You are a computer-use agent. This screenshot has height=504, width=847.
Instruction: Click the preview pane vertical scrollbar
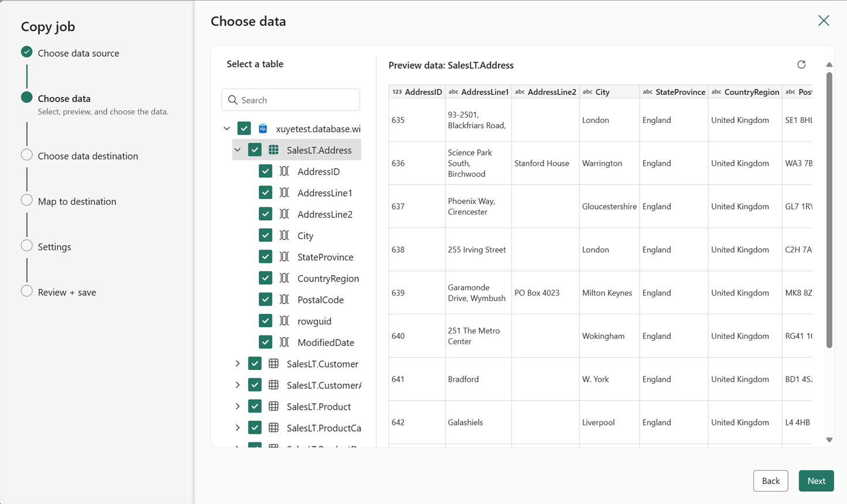(x=829, y=211)
